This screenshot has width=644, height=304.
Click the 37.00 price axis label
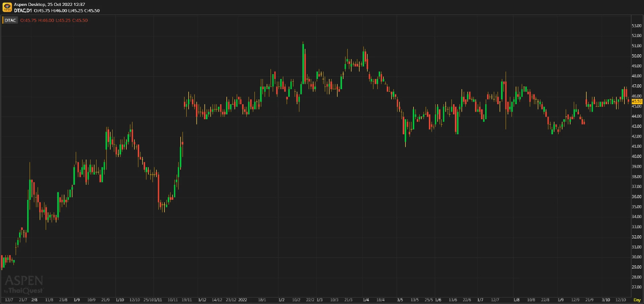point(637,186)
